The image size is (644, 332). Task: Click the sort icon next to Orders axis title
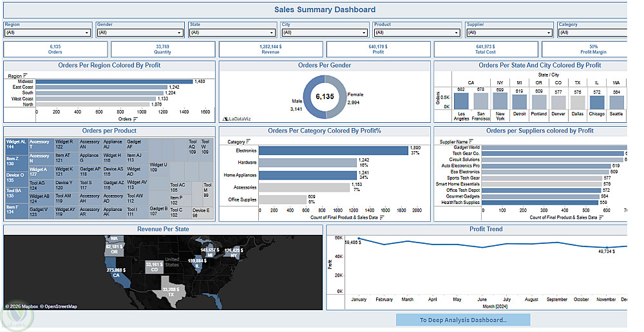pyautogui.click(x=135, y=119)
